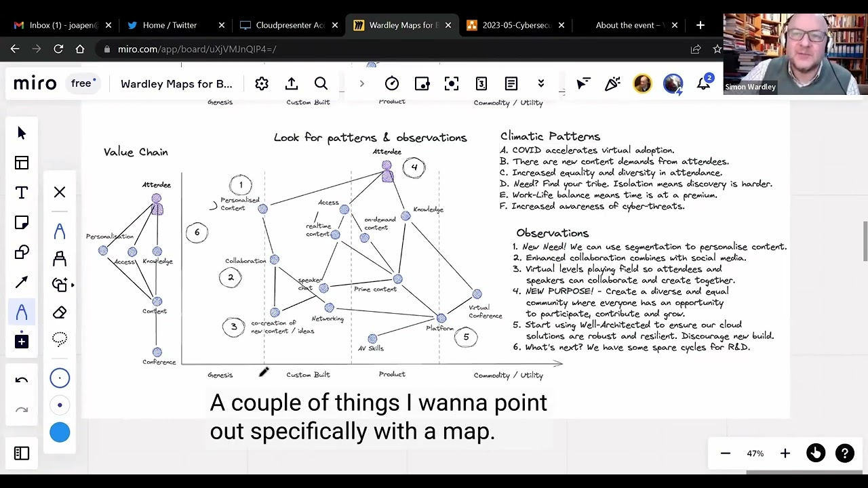Select the Lasso selection tool
The image size is (868, 488).
(x=60, y=340)
